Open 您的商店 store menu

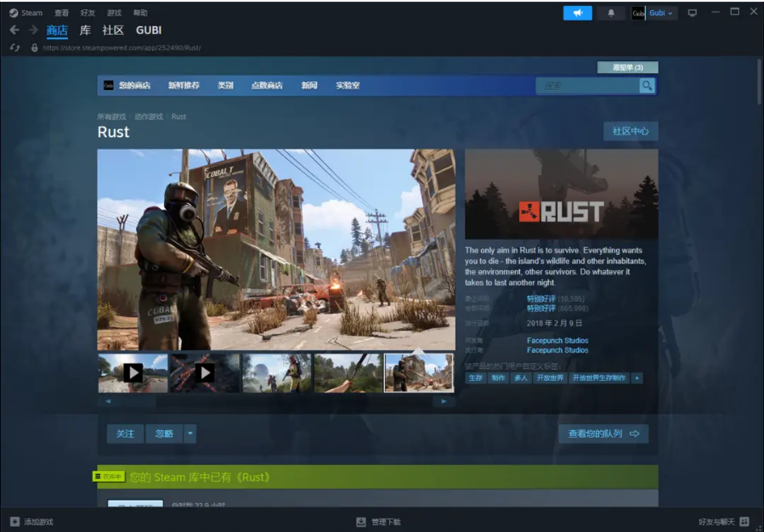tap(134, 85)
